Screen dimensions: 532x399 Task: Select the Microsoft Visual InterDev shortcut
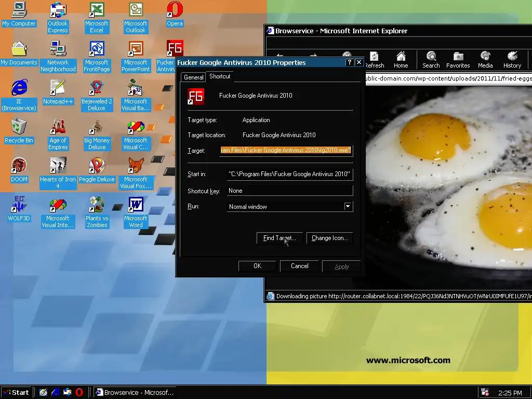[58, 212]
